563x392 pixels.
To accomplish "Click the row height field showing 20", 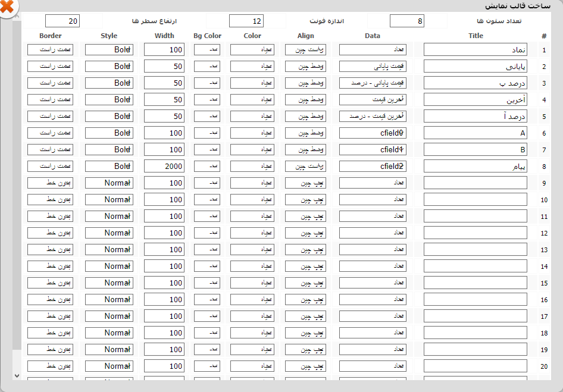I will 62,21.
